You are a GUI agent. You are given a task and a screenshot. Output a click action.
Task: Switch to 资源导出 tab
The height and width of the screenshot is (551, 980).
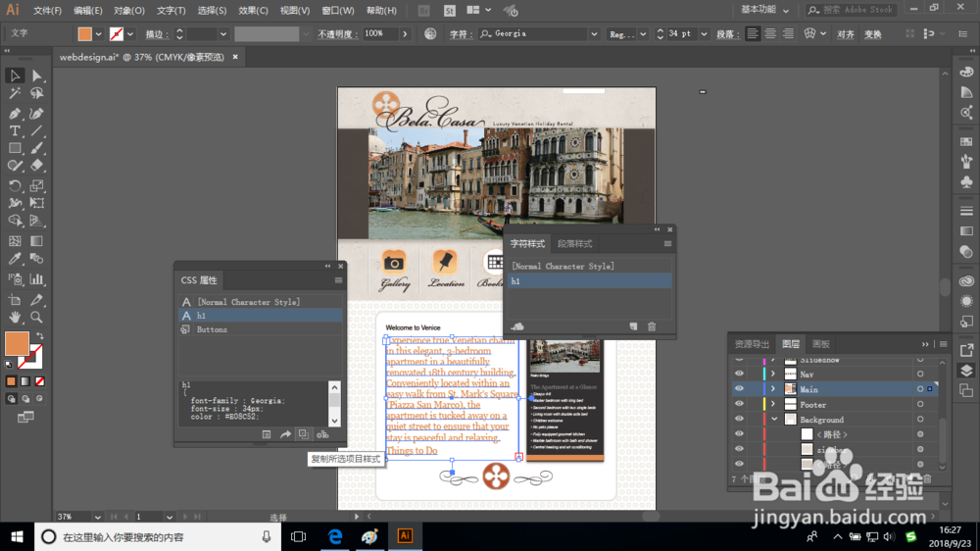point(752,344)
